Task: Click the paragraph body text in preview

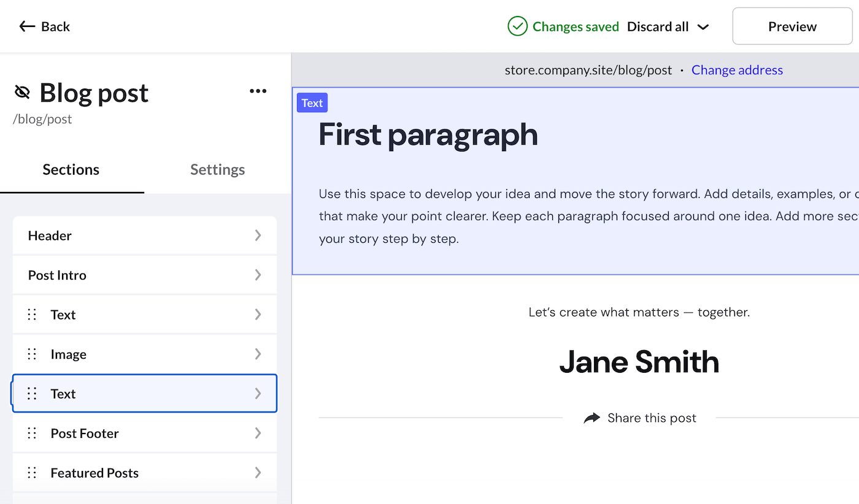Action: 588,216
